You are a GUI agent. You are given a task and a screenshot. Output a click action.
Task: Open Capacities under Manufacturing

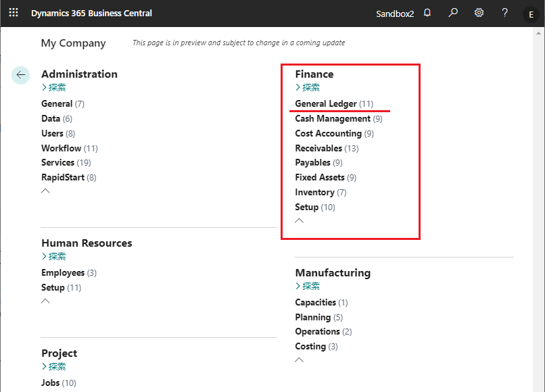pos(321,303)
